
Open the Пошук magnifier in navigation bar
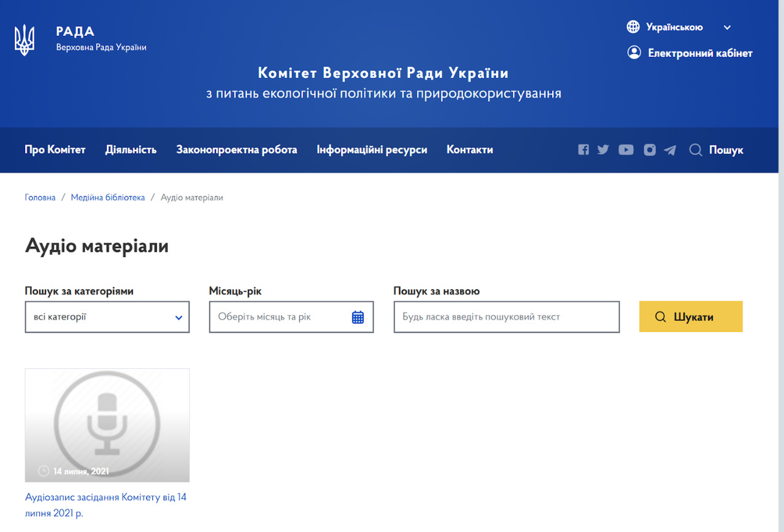pos(696,150)
